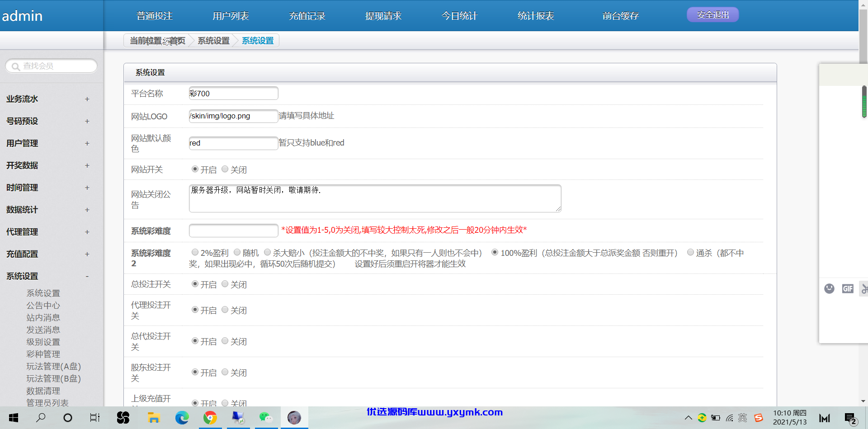The width and height of the screenshot is (868, 429).
Task: Open Task View in taskbar
Action: [95, 418]
